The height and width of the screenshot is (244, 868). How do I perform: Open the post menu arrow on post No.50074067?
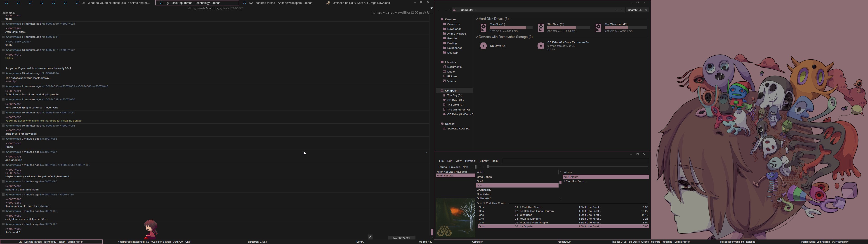click(426, 153)
